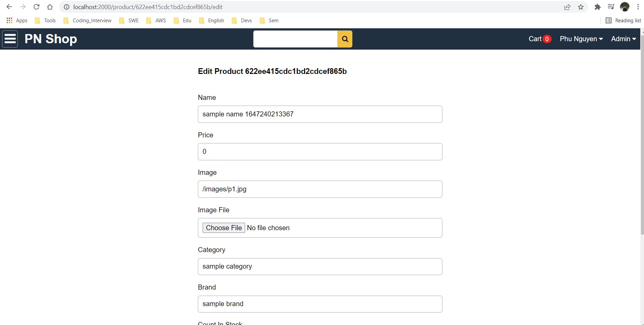Click the page vertical scrollbar thumb
This screenshot has height=325, width=644.
pyautogui.click(x=642, y=135)
